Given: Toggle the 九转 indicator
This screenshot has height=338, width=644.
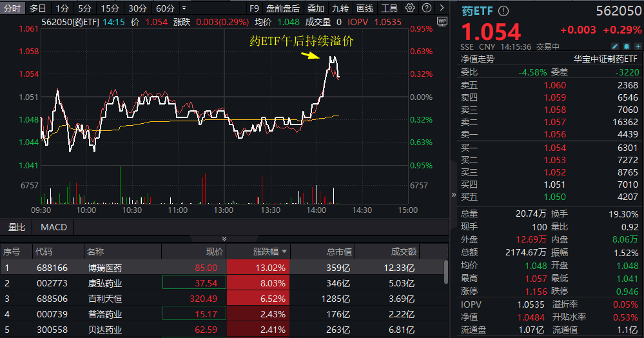Looking at the screenshot, I should pyautogui.click(x=340, y=8).
